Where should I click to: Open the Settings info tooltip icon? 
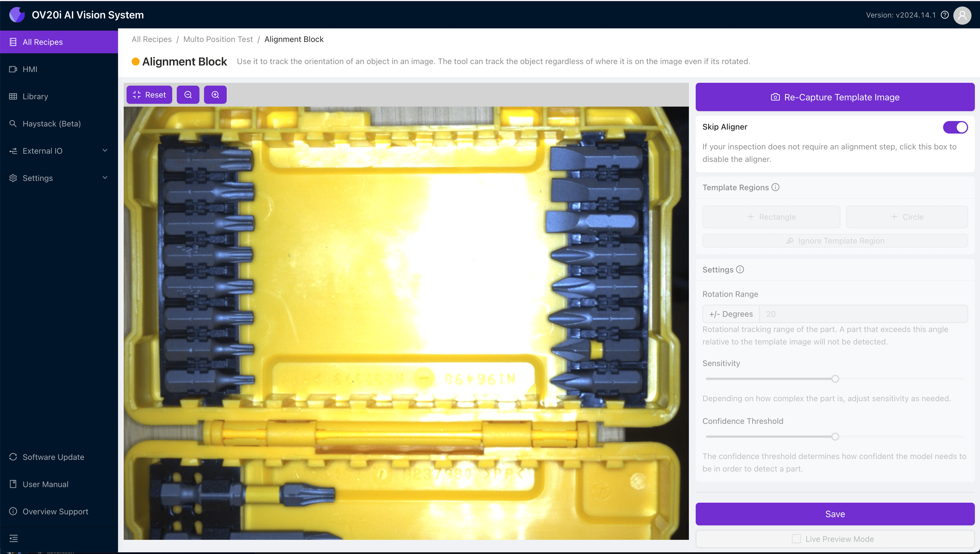click(x=740, y=269)
